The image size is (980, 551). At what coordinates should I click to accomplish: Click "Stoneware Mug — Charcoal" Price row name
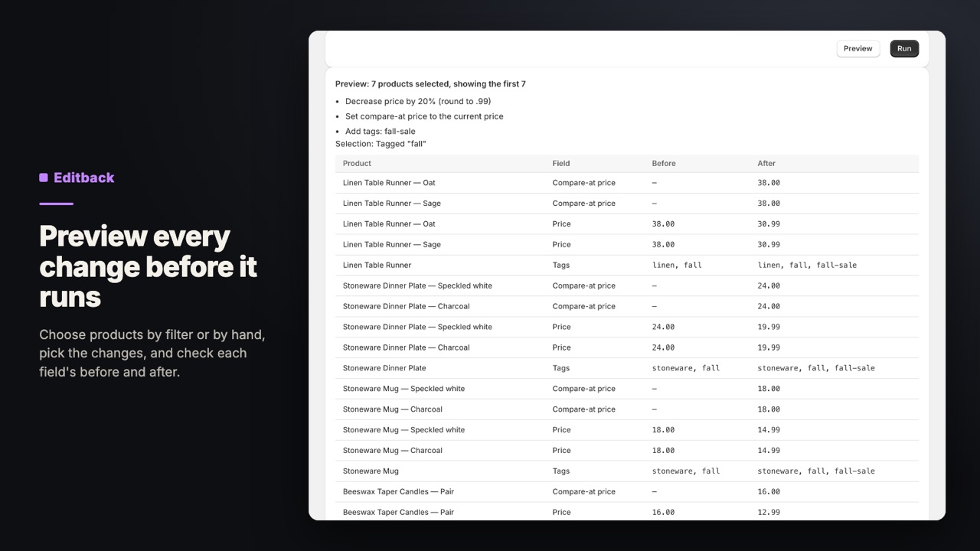[393, 451]
